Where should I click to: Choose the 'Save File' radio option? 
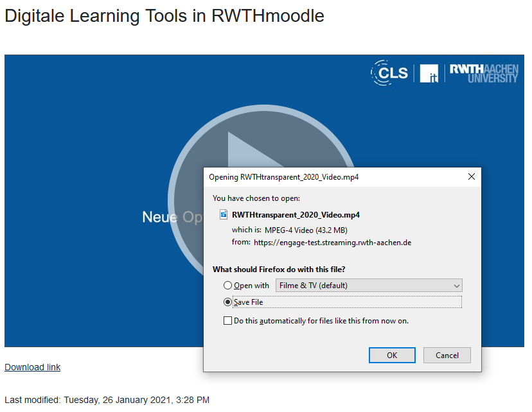tap(227, 302)
